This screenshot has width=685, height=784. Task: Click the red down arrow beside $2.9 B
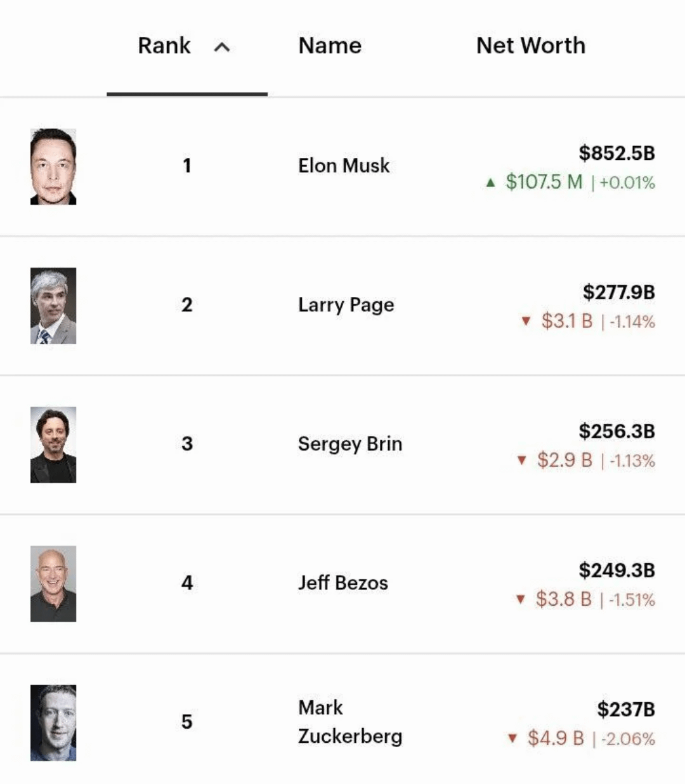[521, 461]
